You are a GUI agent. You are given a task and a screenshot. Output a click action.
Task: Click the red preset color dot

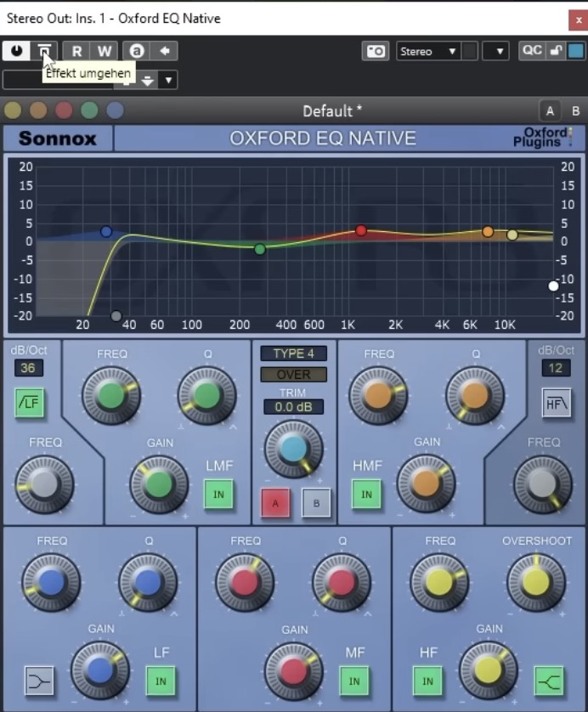(64, 110)
